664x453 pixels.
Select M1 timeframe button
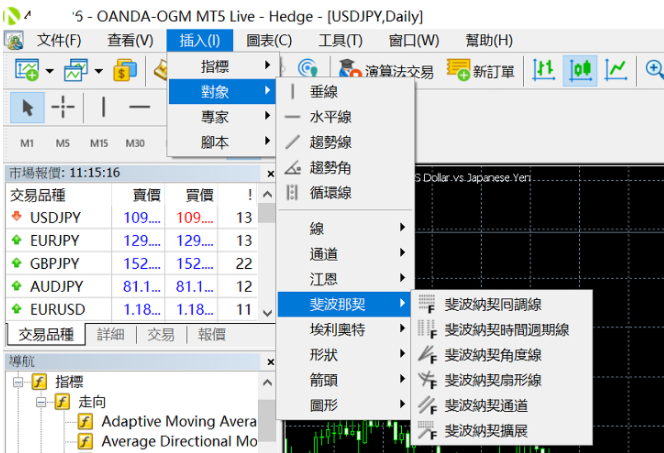[27, 143]
